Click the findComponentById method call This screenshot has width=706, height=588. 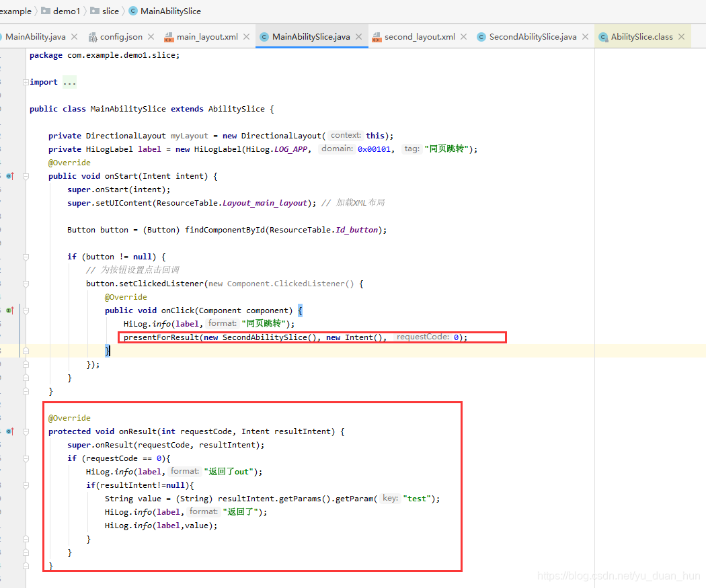[225, 230]
